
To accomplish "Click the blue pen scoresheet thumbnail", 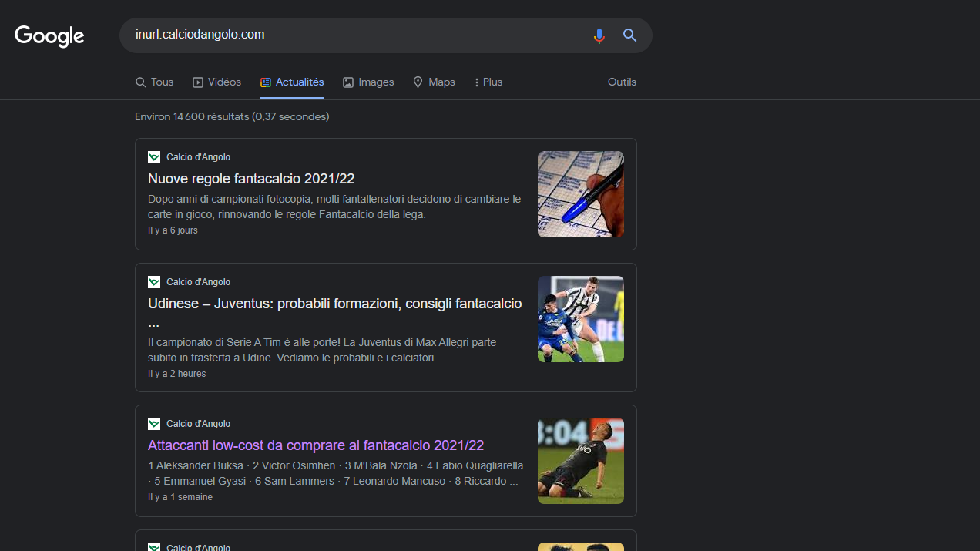I will coord(580,194).
